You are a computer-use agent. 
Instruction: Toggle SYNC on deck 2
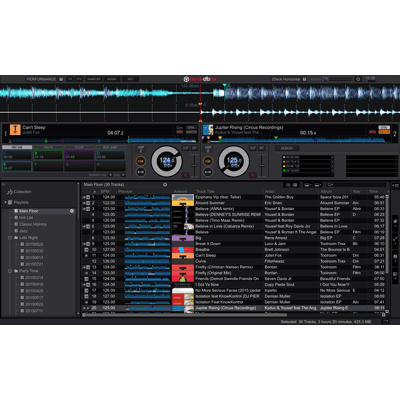pos(384,127)
